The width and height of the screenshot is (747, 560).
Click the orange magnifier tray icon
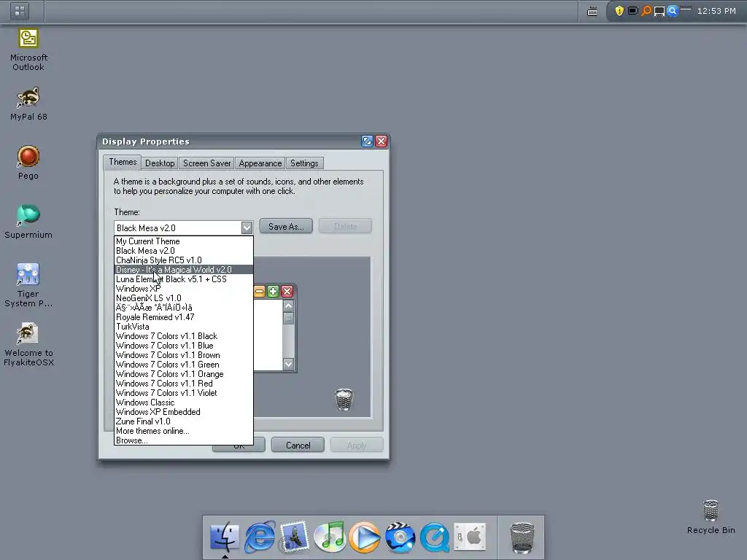click(x=646, y=10)
